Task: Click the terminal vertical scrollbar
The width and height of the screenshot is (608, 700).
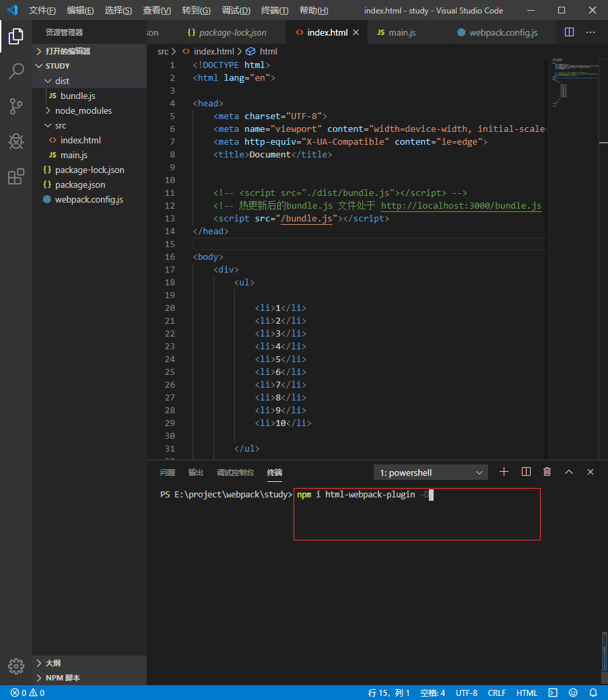Action: 605,650
